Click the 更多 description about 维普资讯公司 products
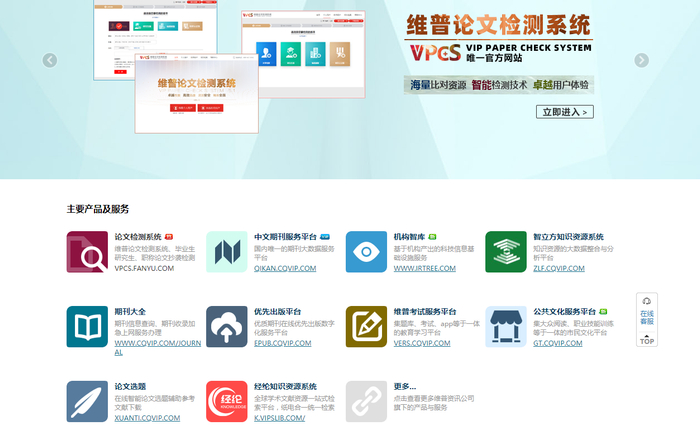The width and height of the screenshot is (700, 440). click(x=433, y=403)
